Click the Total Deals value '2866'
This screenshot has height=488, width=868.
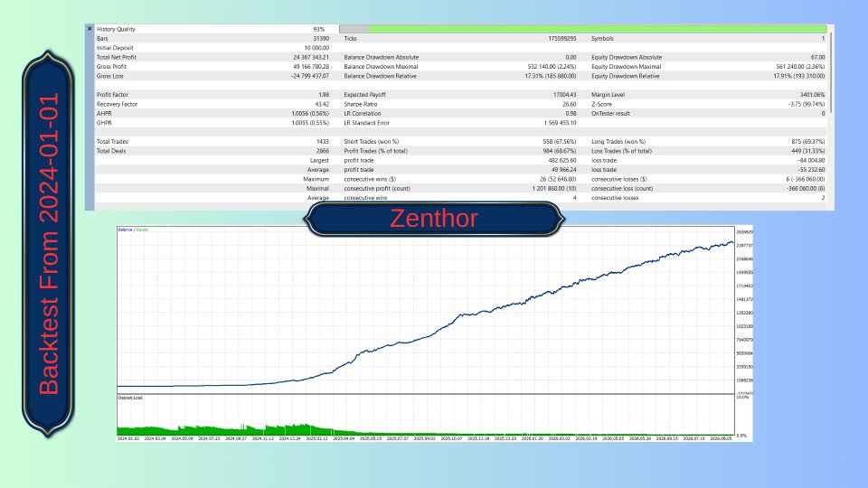[x=322, y=152]
